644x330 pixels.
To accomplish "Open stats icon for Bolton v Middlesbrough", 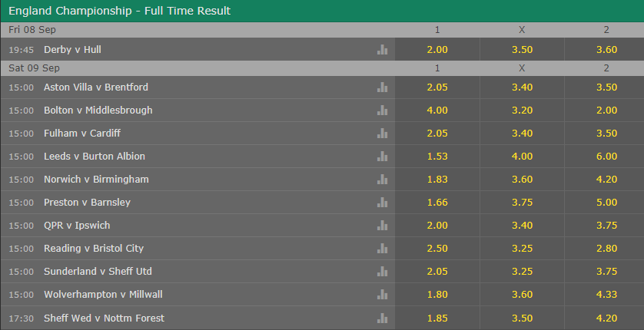I will point(382,111).
